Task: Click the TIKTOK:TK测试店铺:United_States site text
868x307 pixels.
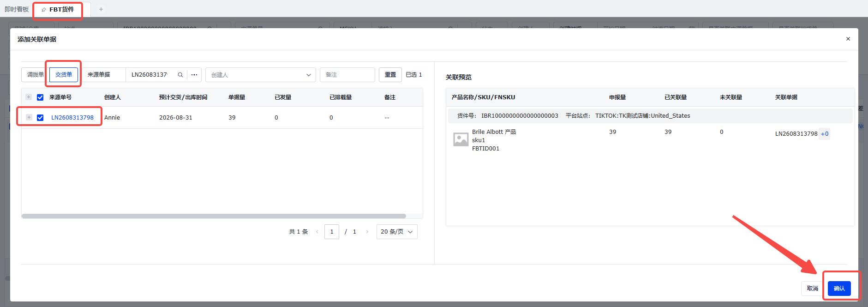Action: [x=643, y=116]
